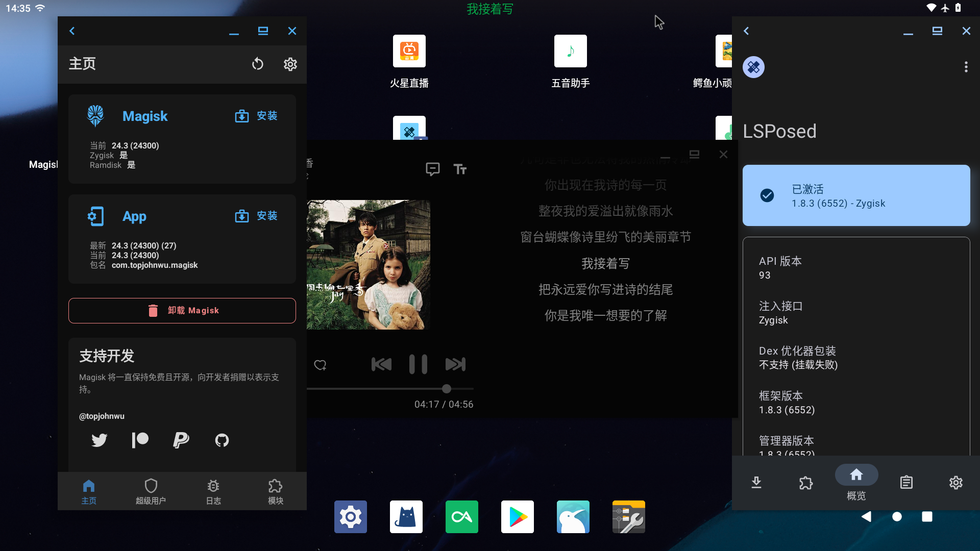980x551 pixels.
Task: Open the Twitter link in Magisk
Action: coord(99,440)
